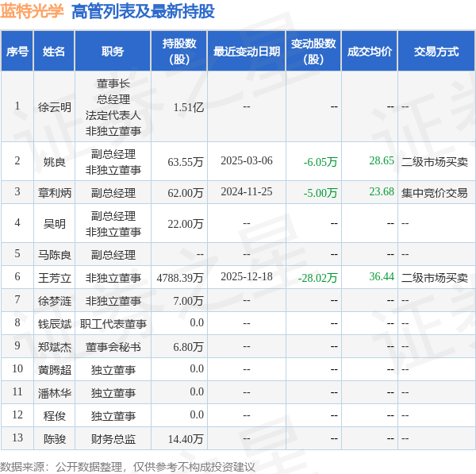Select the 姓名 column header

(54, 52)
